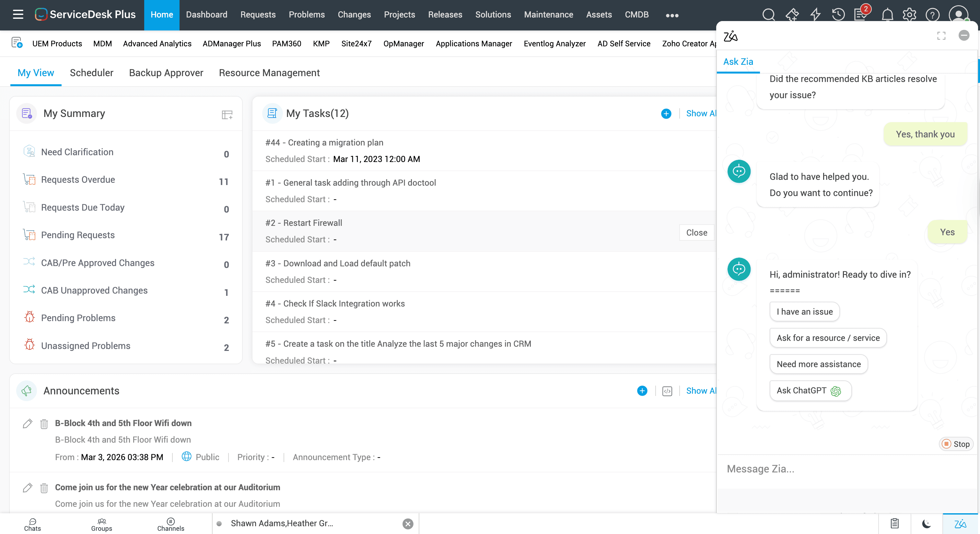Open the Channels section in chat bar
The width and height of the screenshot is (980, 534).
pos(170,524)
